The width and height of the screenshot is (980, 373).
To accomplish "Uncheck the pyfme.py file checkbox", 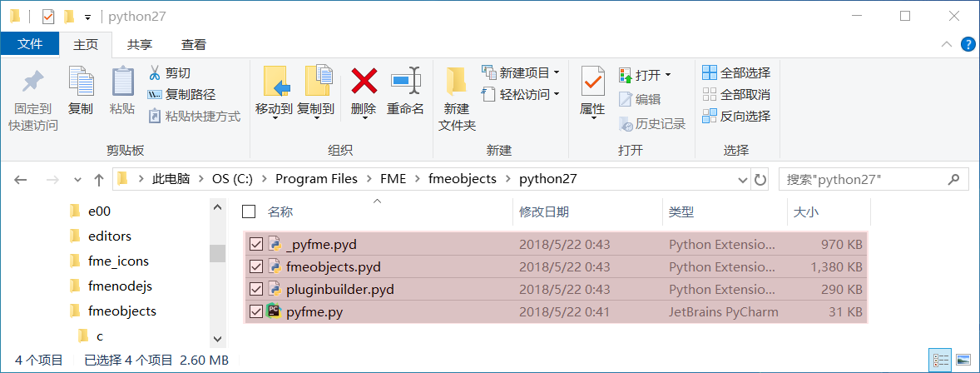I will (256, 312).
